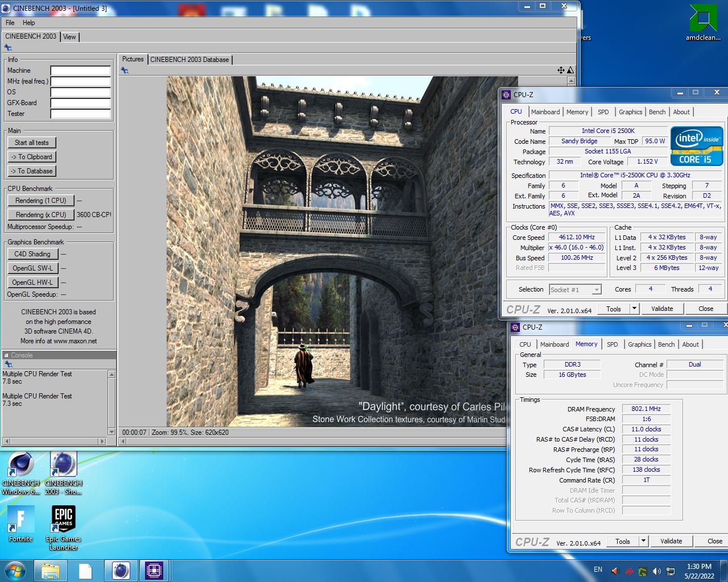Click the clock showing 1:30 PM
Screen dimensions: 728x582
tap(699, 566)
